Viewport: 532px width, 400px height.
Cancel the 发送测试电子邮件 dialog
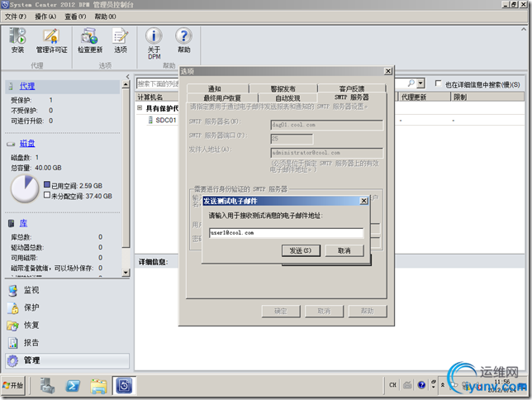(x=344, y=250)
